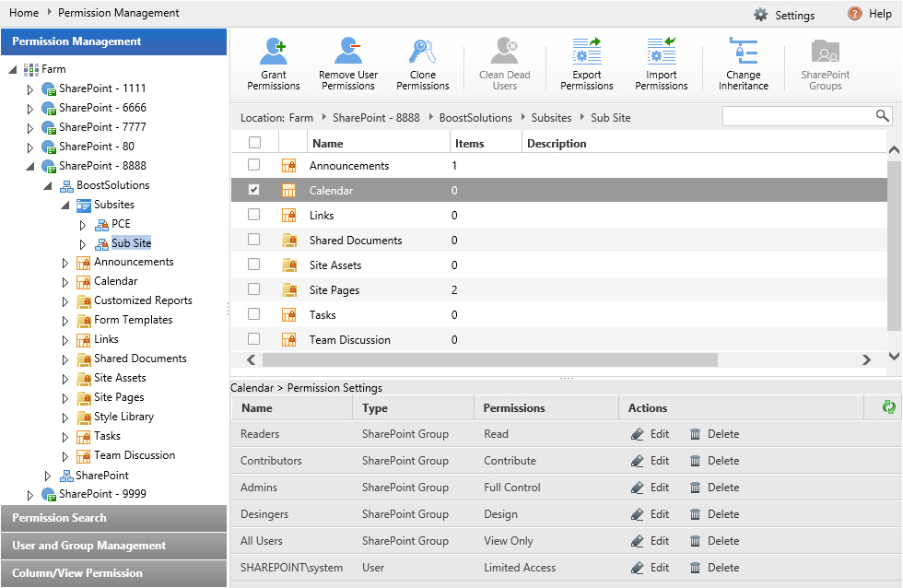Click the search magnifier icon
This screenshot has width=903, height=588.
click(882, 116)
